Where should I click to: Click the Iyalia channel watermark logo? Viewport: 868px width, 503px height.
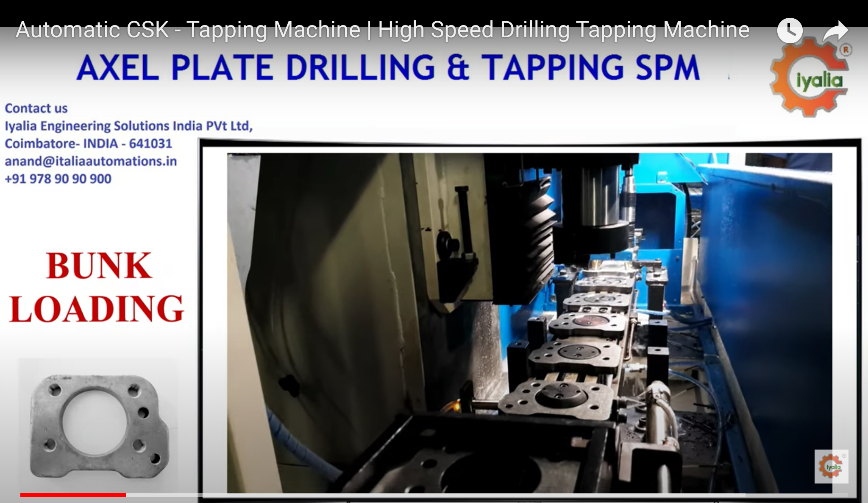pyautogui.click(x=831, y=467)
